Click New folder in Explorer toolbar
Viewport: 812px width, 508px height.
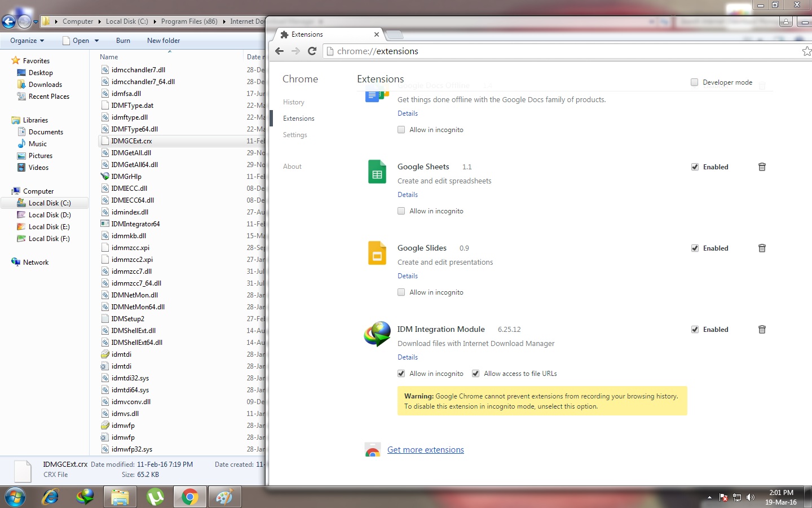click(x=164, y=41)
